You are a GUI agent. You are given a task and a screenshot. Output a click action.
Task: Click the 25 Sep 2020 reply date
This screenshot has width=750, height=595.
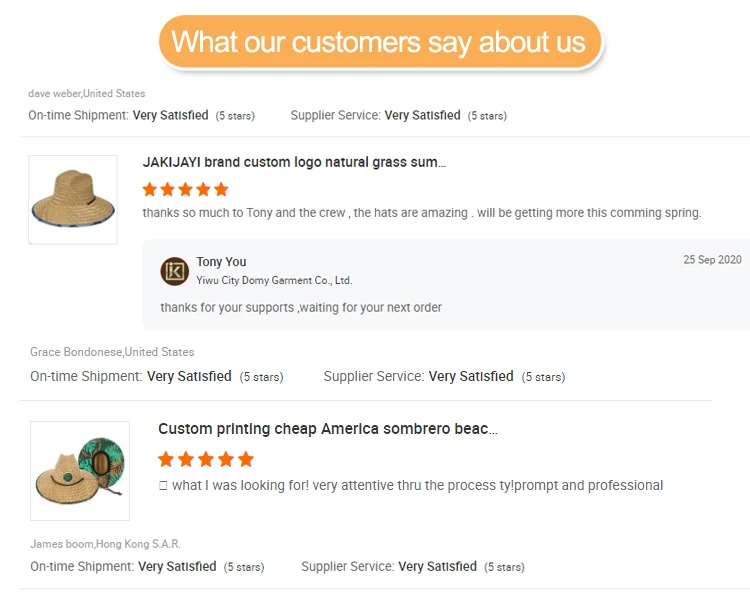click(712, 260)
